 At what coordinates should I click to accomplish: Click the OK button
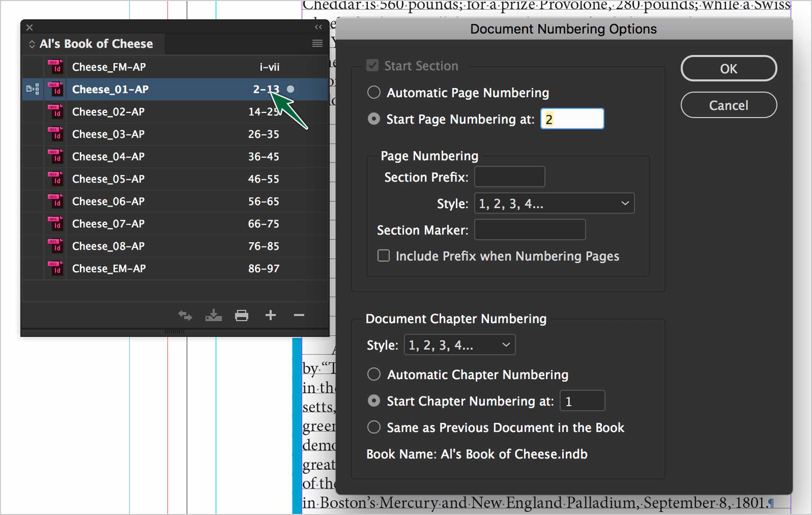coord(729,68)
